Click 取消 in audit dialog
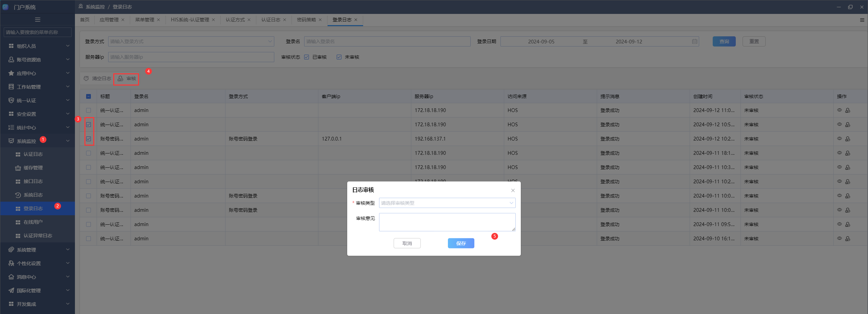The width and height of the screenshot is (868, 314). click(407, 243)
